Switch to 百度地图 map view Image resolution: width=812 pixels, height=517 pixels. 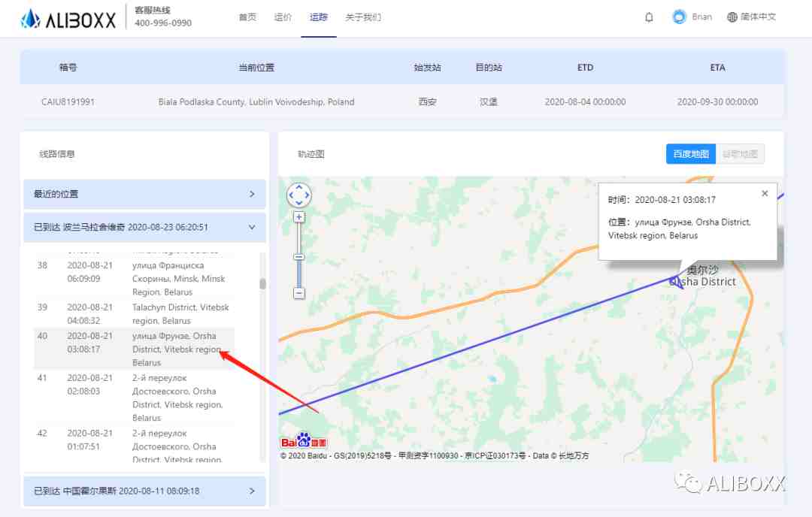click(691, 154)
